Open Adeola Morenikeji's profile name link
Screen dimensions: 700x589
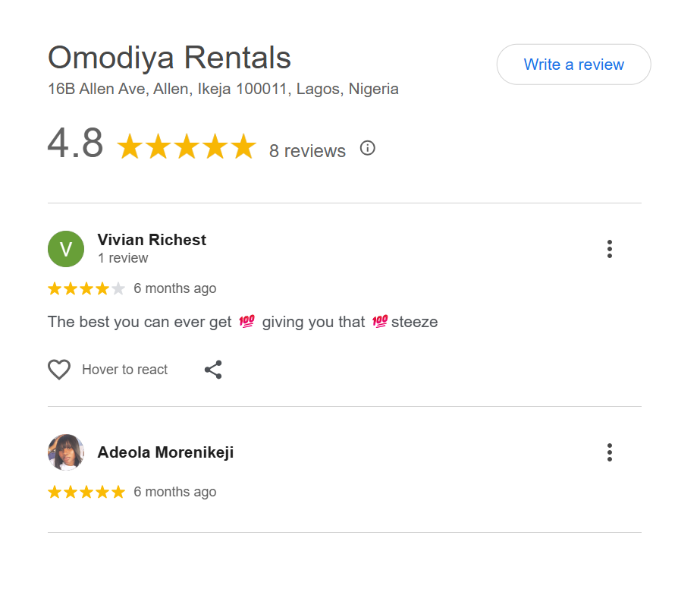[x=165, y=453]
